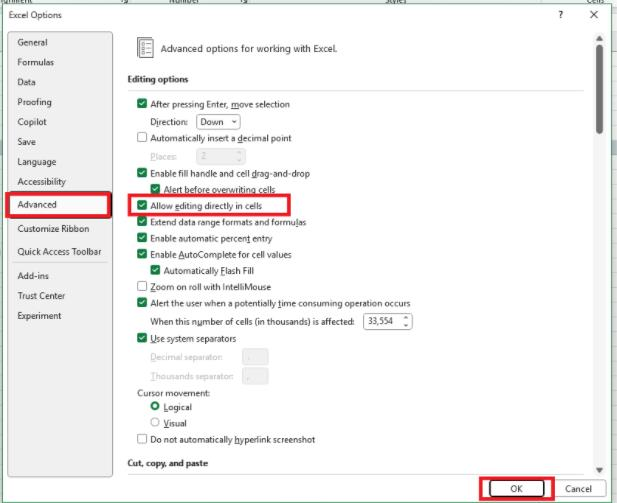Enable Automatically insert a decimal point
The height and width of the screenshot is (503, 617).
pos(142,137)
